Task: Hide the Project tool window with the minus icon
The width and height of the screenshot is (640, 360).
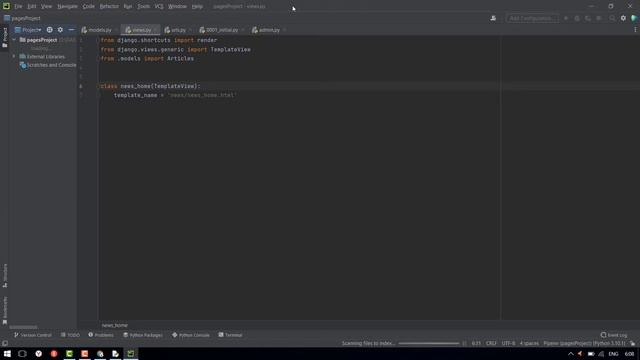Action: point(71,30)
